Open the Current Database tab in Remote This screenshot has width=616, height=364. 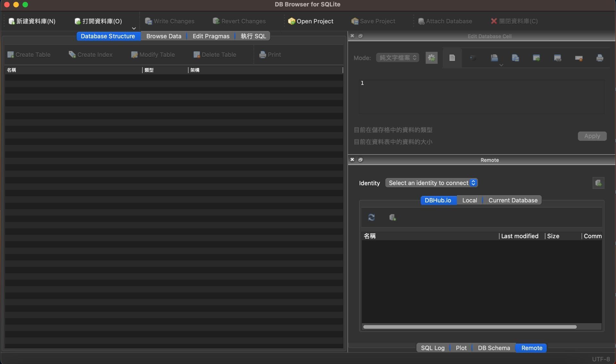point(513,200)
